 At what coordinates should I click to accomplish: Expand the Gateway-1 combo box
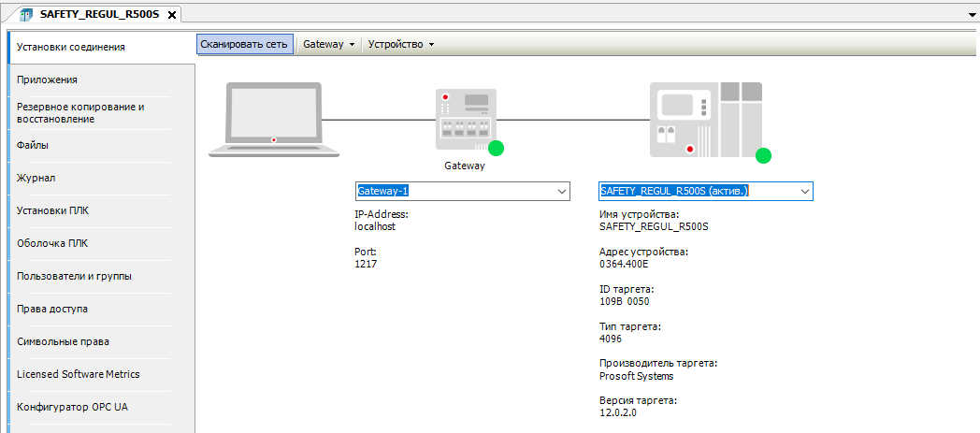[x=562, y=192]
